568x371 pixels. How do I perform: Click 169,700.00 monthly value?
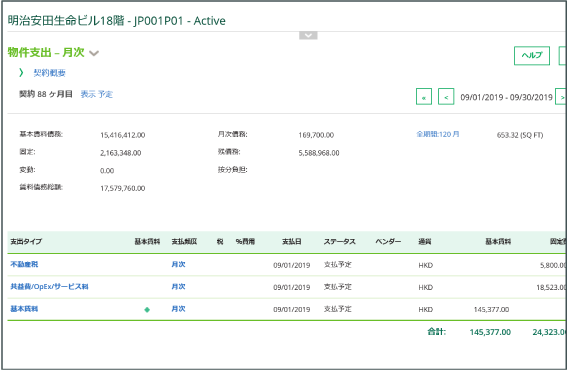coord(316,135)
